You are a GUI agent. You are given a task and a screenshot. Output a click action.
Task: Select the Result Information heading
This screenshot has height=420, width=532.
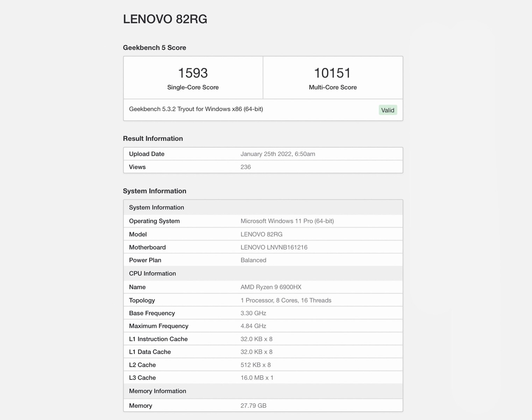point(153,139)
